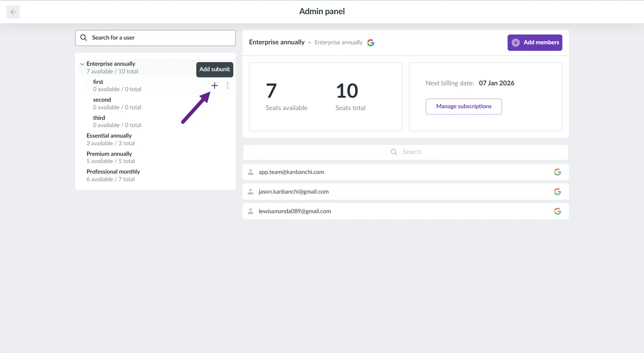Select member app.team@kanbanchi.com row

coord(399,172)
